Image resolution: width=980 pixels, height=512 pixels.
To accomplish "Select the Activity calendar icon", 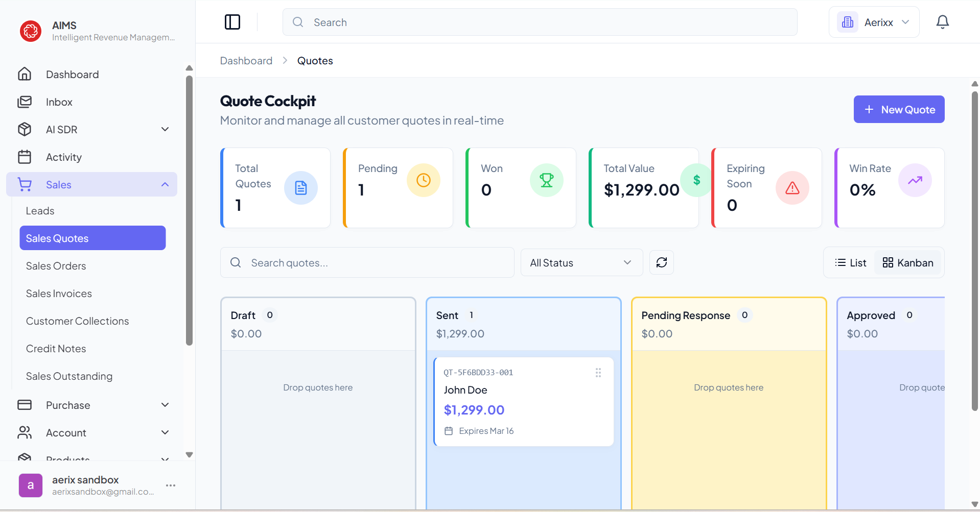I will click(x=25, y=157).
